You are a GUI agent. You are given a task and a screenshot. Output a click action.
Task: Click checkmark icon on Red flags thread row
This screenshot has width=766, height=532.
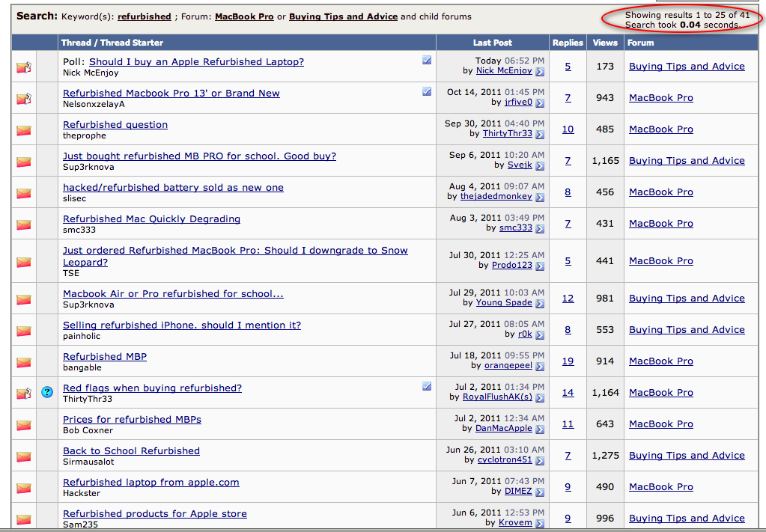click(x=427, y=386)
